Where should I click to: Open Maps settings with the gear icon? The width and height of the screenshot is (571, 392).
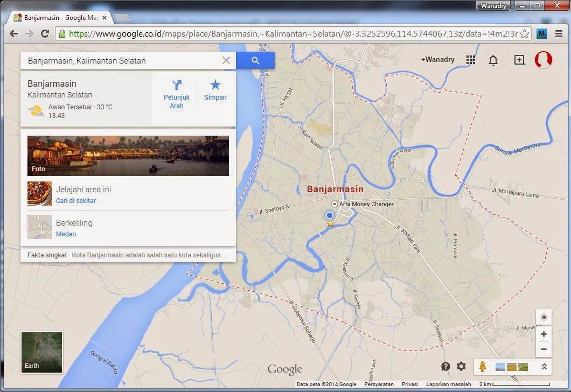pos(461,366)
